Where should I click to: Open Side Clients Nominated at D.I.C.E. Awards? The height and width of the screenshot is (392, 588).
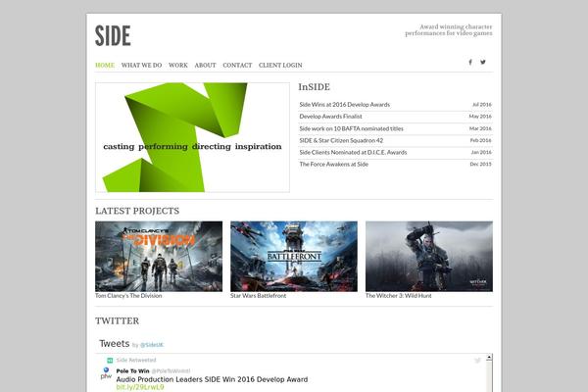pos(353,152)
